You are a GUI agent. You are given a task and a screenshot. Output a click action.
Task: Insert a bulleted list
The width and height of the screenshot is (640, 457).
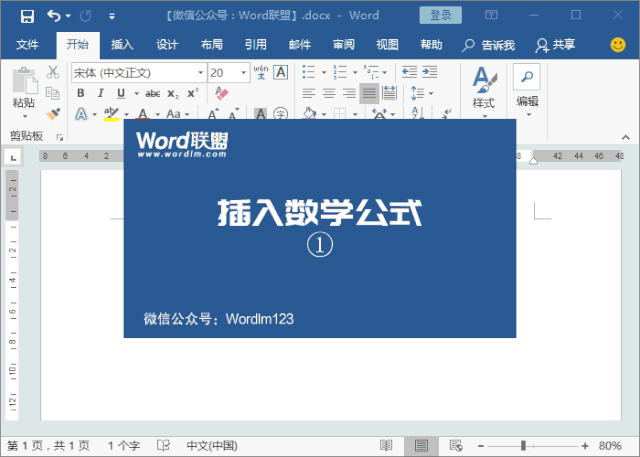309,72
